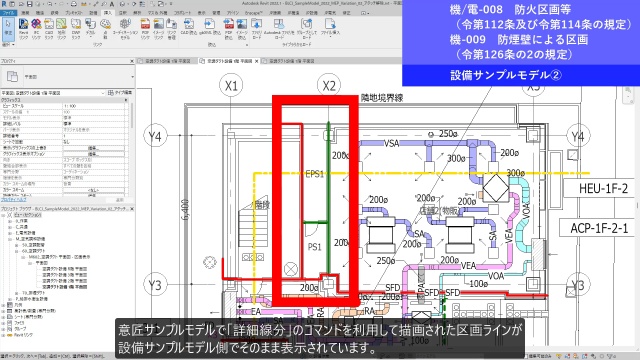Click the Print icon in quick access toolbar
The height and width of the screenshot is (360, 640).
point(74,4)
